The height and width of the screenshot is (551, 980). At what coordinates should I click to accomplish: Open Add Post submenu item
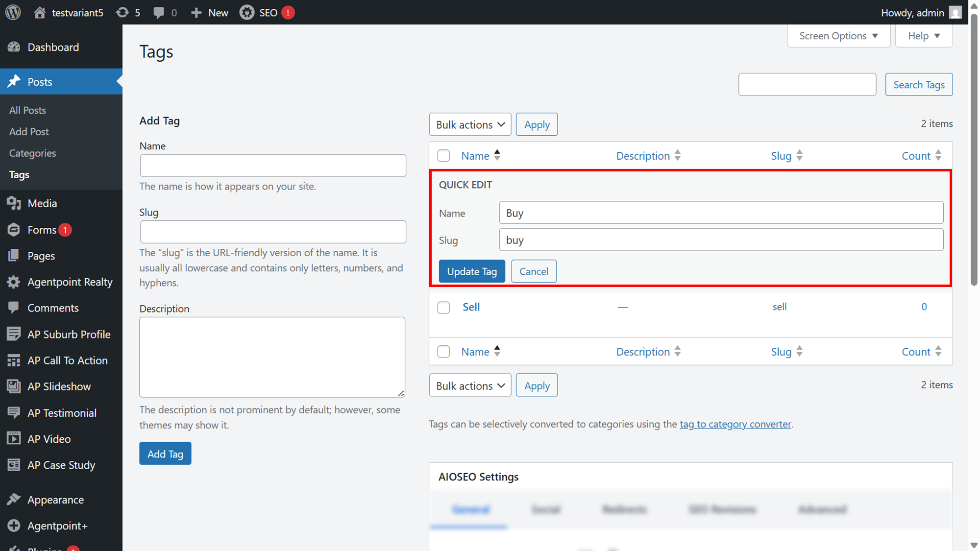(x=29, y=131)
